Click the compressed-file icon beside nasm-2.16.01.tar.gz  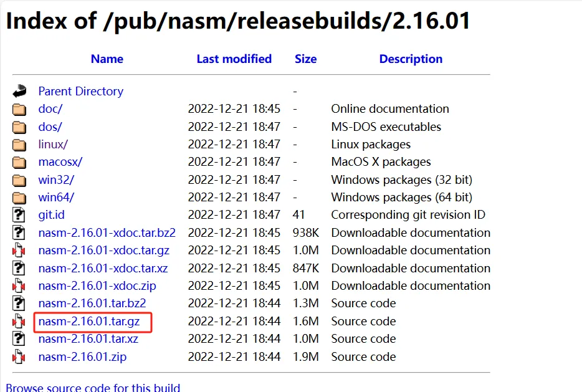click(19, 322)
